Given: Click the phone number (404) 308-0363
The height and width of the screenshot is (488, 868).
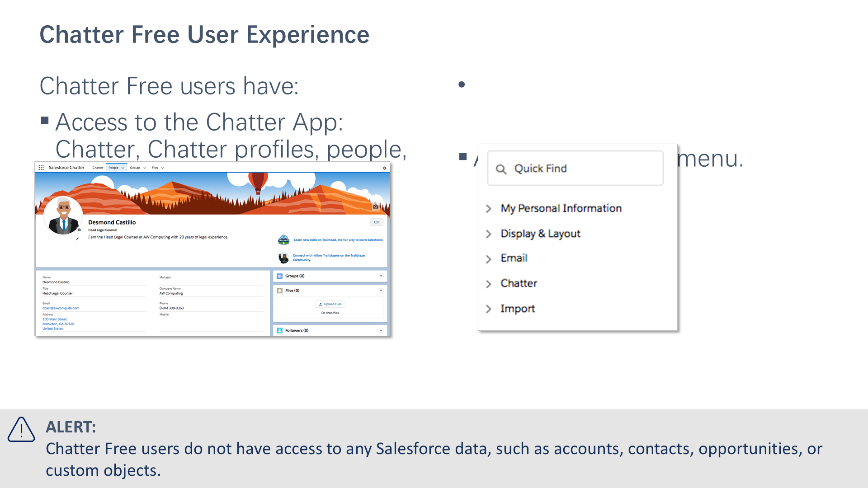Looking at the screenshot, I should [x=172, y=308].
